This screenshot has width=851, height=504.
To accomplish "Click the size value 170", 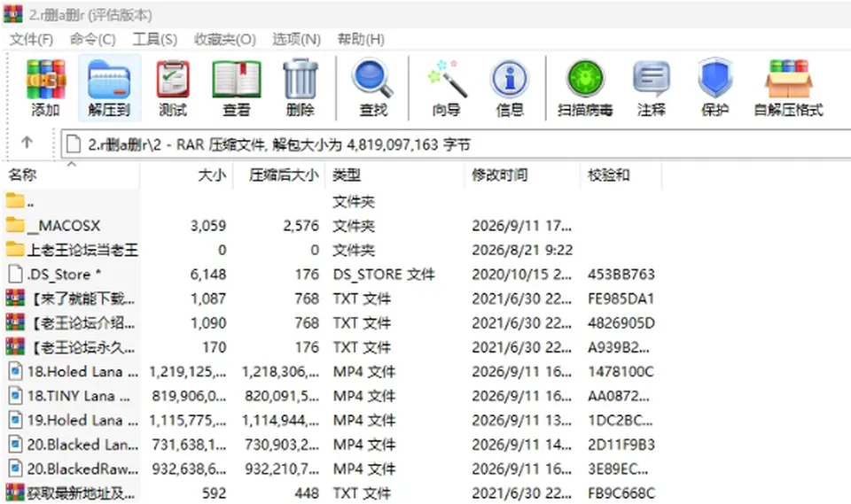I will pyautogui.click(x=214, y=347).
